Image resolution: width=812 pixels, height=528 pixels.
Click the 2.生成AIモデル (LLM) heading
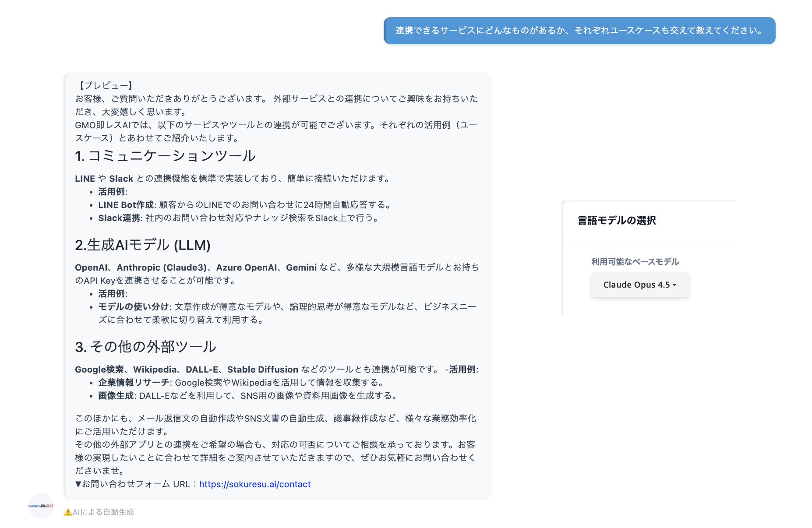pos(142,245)
